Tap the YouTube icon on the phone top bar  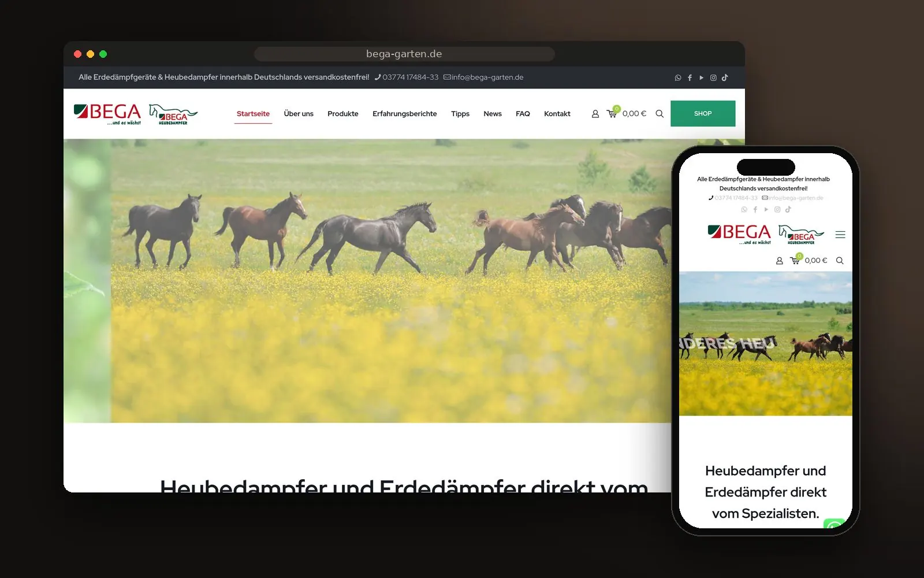click(766, 210)
